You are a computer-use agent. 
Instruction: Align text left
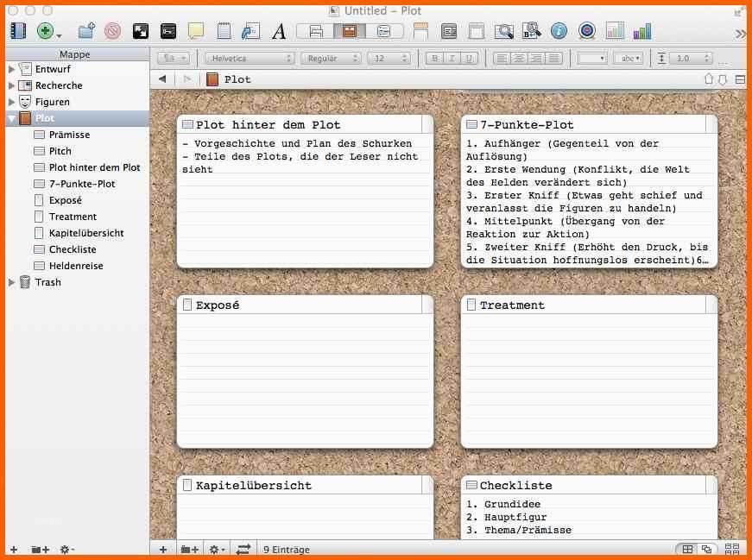(501, 59)
